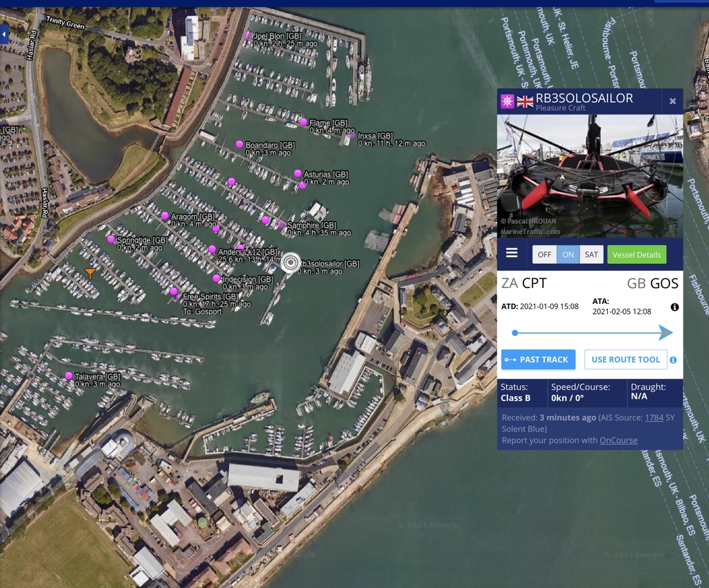Open AIS source 1784 link
This screenshot has height=588, width=709.
654,418
